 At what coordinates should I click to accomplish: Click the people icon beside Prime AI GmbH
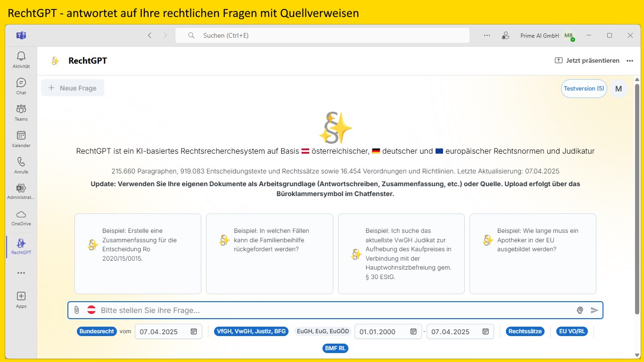(505, 35)
